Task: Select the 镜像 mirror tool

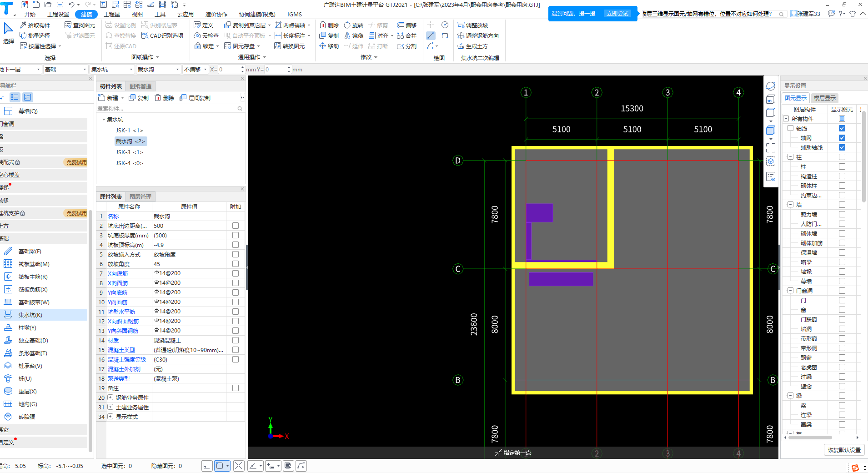Action: (354, 35)
